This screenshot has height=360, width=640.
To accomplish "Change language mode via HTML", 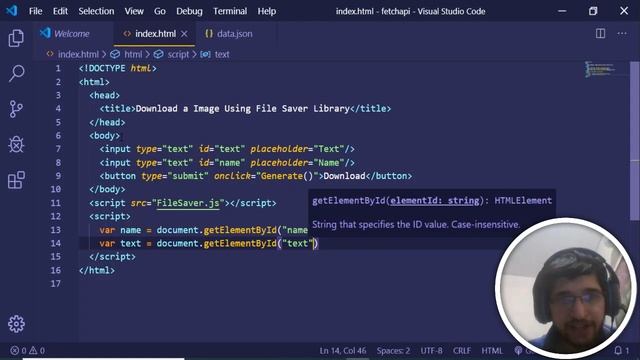I will 492,351.
